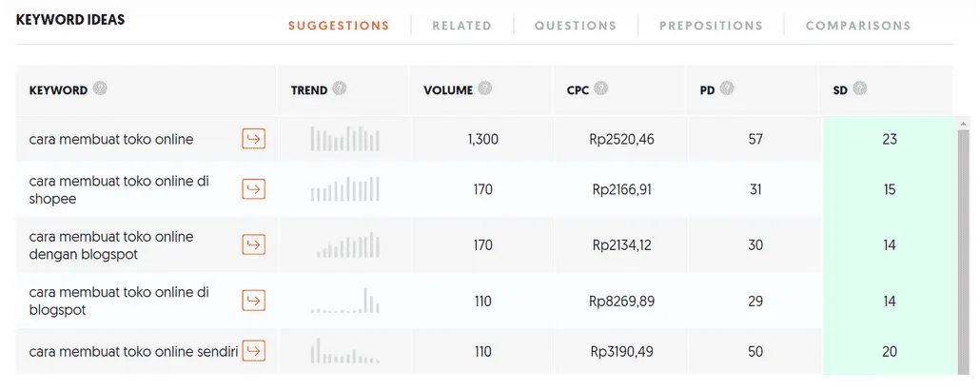Click help icon beside KEYWORD header
Image resolution: width=980 pixels, height=390 pixels.
[100, 89]
